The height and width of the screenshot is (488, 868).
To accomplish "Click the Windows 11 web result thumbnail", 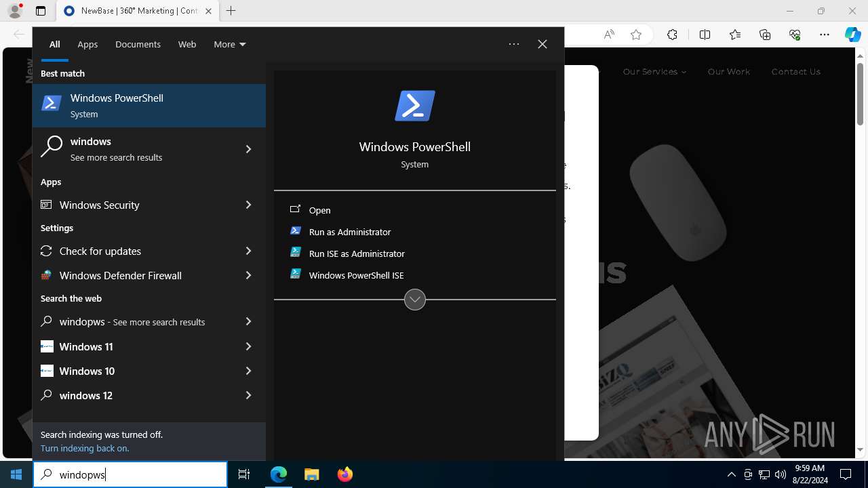I will 47,346.
